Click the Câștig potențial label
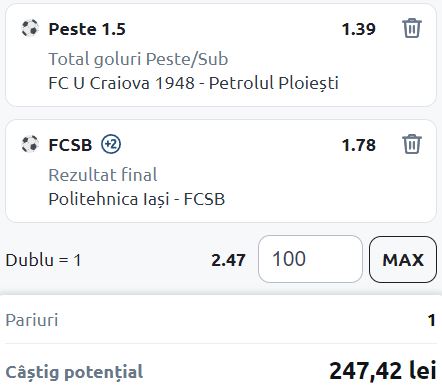442x390 pixels. coord(74,372)
